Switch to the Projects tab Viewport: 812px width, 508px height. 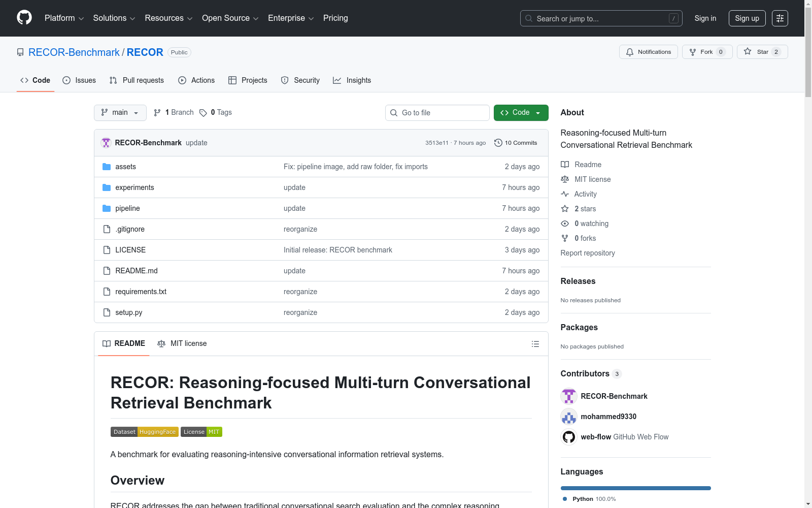point(248,80)
